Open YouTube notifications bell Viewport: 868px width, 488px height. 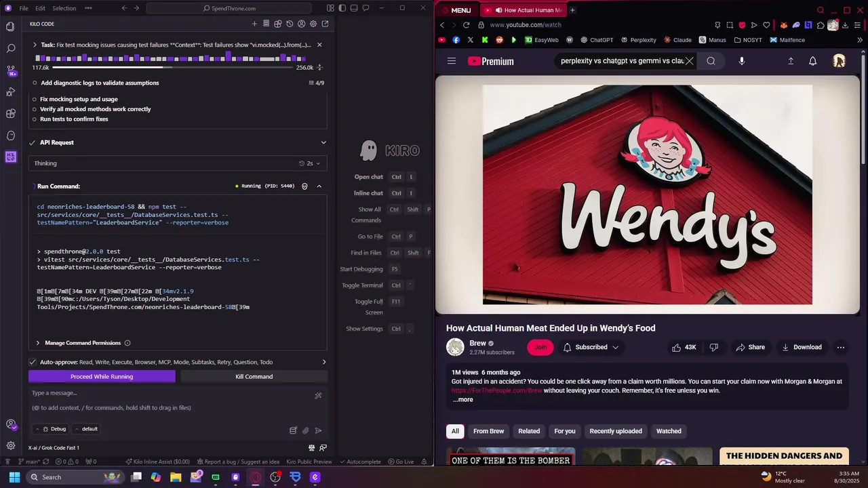click(812, 61)
